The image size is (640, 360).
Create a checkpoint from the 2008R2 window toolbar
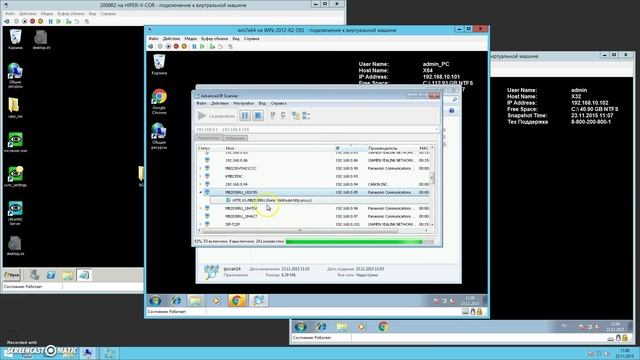(68, 21)
